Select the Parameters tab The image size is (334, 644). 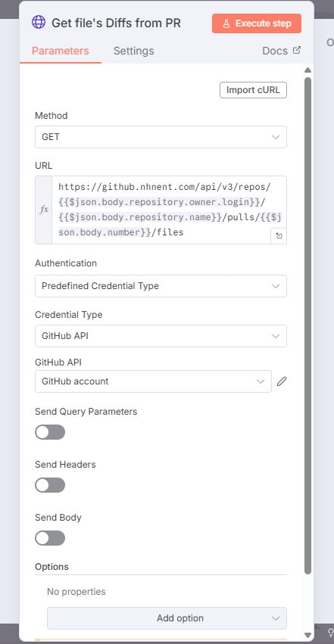[61, 51]
